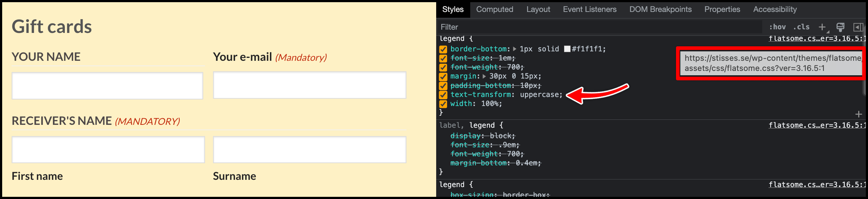868x199 pixels.
Task: Click the new style rule plus icon
Action: pyautogui.click(x=822, y=27)
